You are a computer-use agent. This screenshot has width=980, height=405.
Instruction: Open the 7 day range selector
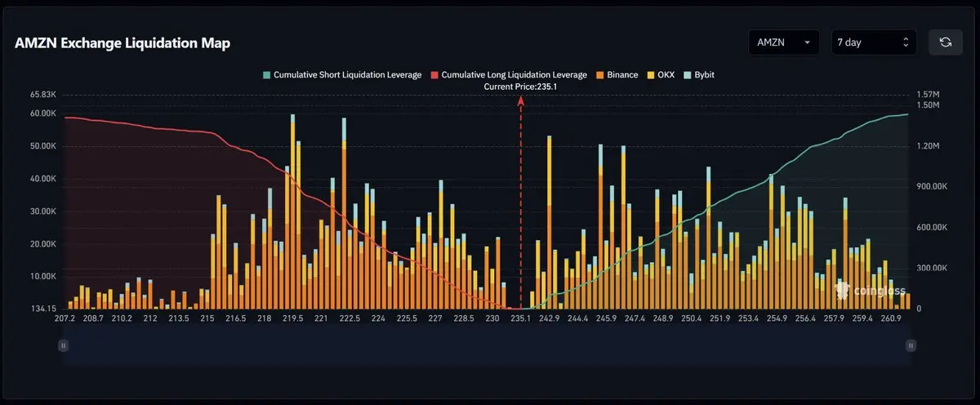pyautogui.click(x=874, y=42)
